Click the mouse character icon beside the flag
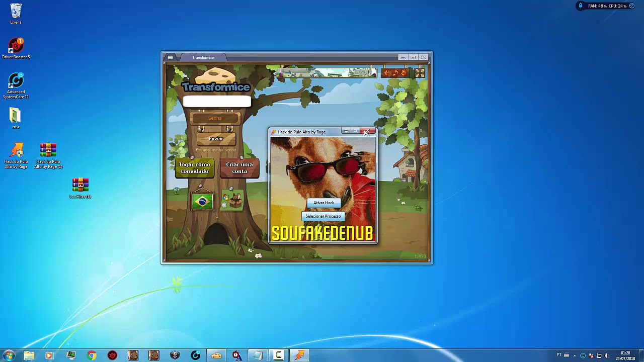The image size is (644, 362). (x=232, y=201)
